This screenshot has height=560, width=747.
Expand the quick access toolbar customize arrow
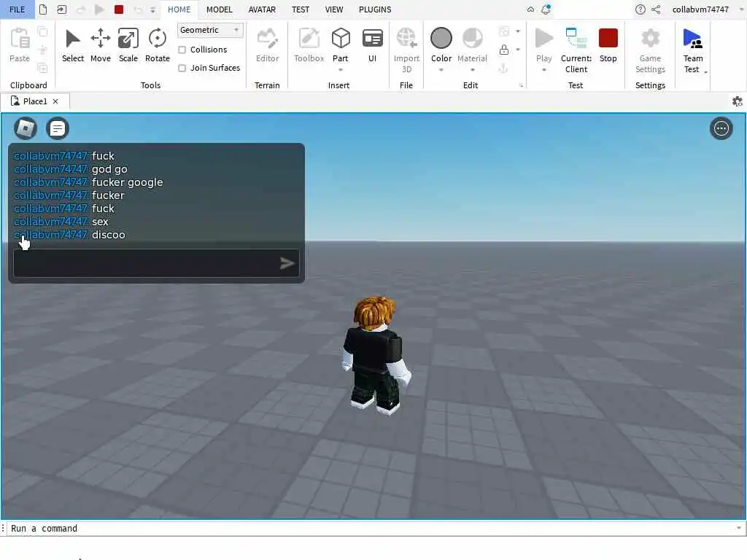click(x=152, y=9)
